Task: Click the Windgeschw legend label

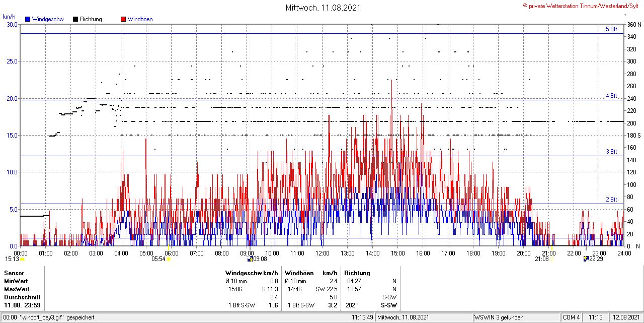Action: point(48,19)
